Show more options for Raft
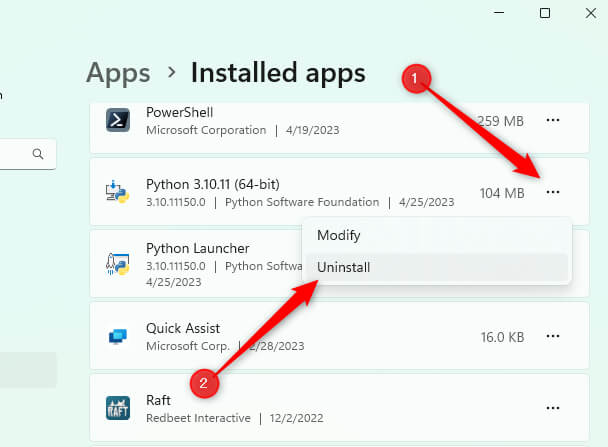 tap(553, 408)
